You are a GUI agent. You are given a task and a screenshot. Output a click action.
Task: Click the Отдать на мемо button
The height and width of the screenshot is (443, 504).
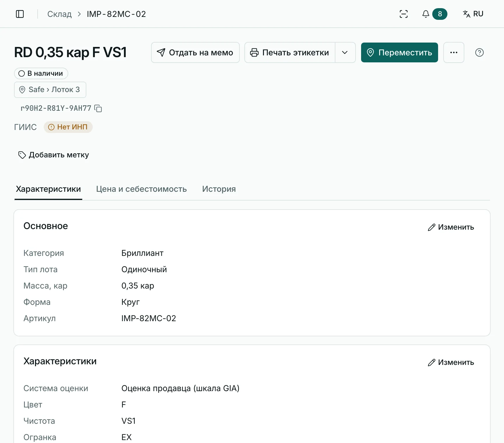[x=195, y=52]
